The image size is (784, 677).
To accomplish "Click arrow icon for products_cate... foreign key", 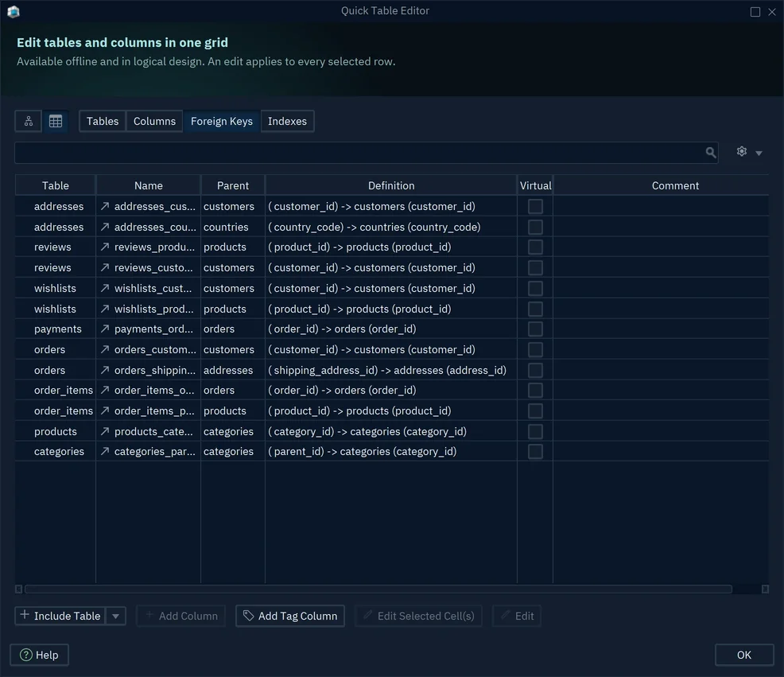I will point(104,431).
